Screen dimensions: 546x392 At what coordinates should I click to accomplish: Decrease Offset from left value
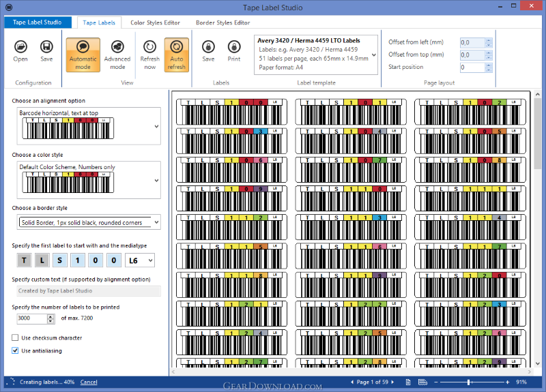[489, 45]
